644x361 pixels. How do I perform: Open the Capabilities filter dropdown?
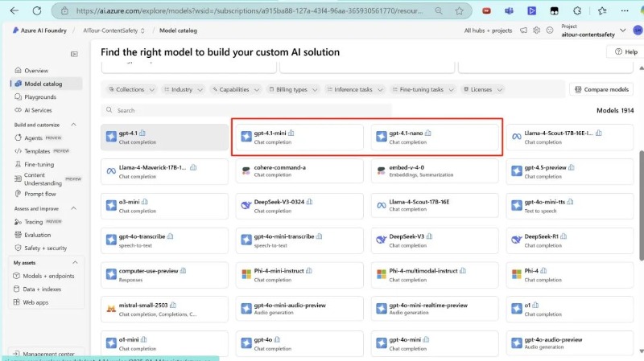236,89
